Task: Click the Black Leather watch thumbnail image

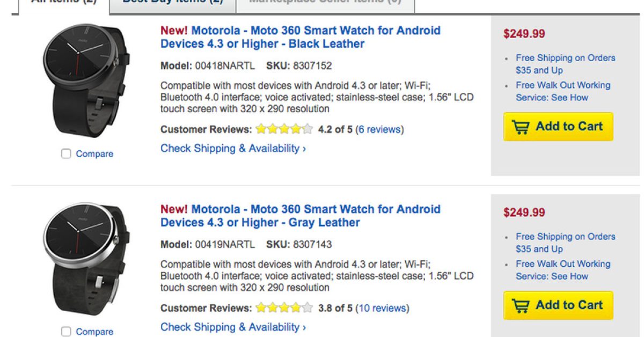Action: coord(86,80)
